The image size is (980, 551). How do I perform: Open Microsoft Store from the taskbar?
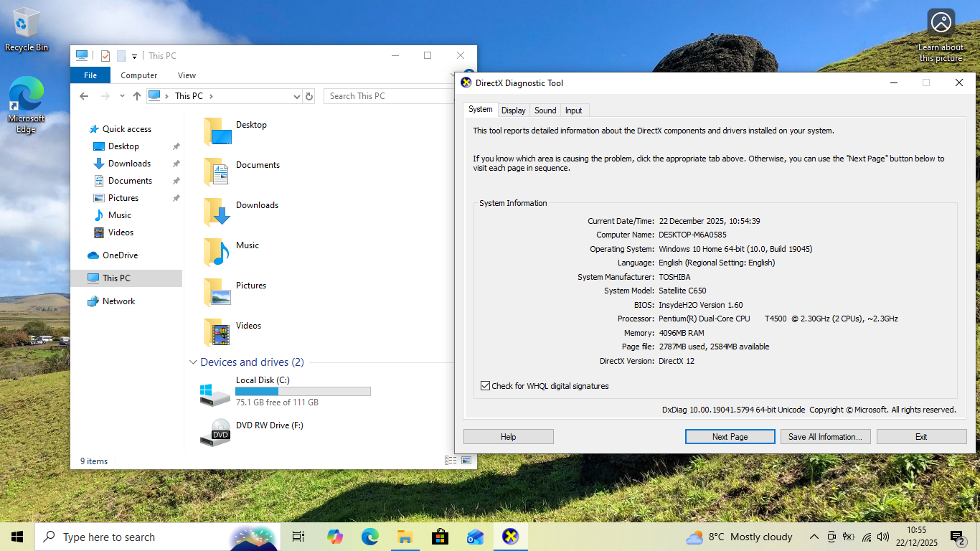click(440, 537)
